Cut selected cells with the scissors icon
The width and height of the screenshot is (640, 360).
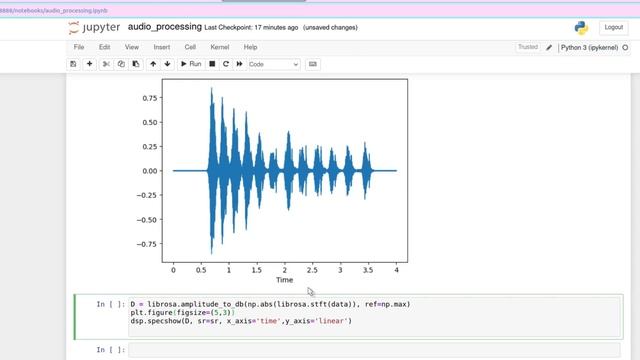point(106,64)
